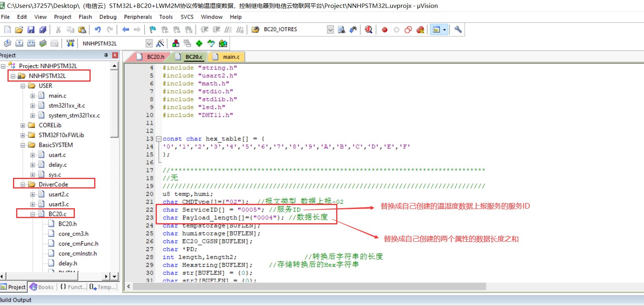
Task: Open the Debug menu
Action: coord(108,17)
